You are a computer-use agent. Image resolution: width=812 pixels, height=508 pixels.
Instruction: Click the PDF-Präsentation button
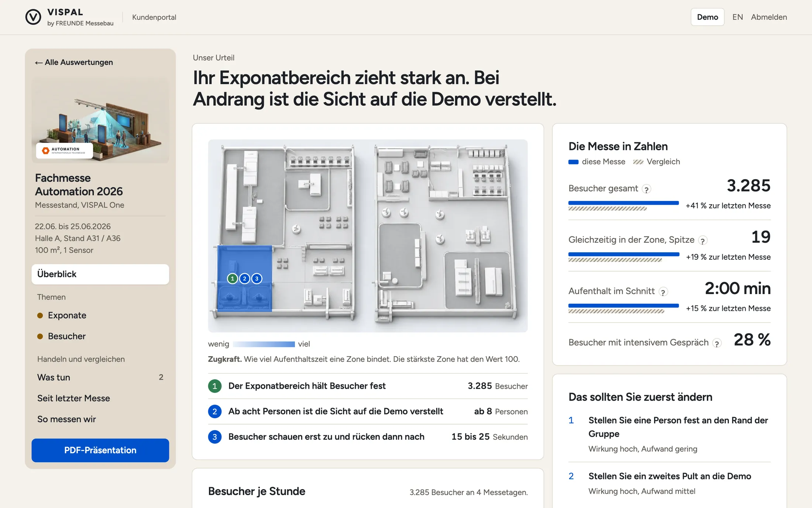coord(100,450)
